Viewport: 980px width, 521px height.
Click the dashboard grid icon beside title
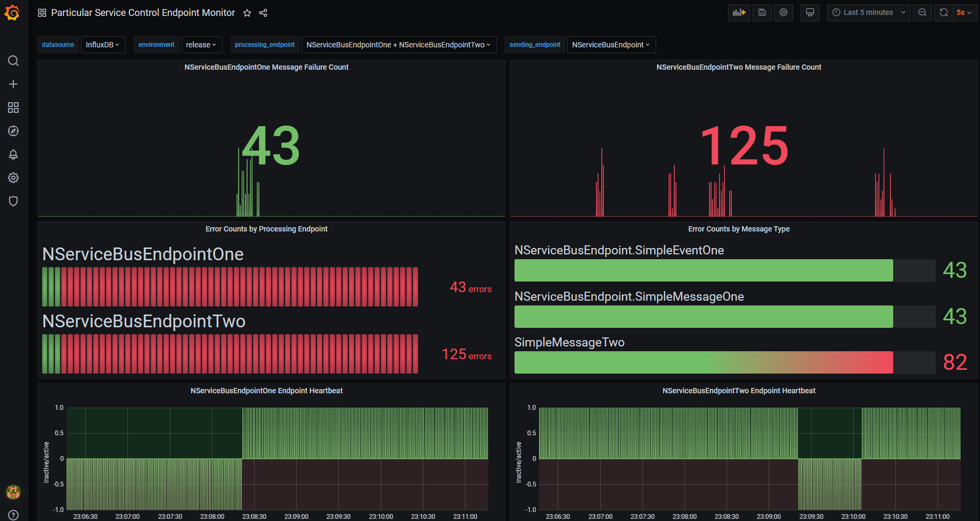pos(42,13)
